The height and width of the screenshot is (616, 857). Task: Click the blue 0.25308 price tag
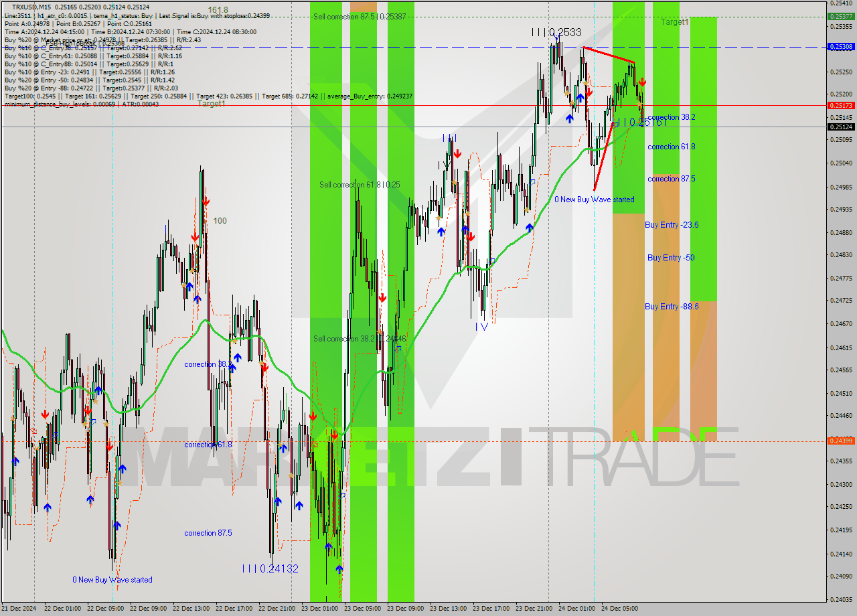point(841,47)
